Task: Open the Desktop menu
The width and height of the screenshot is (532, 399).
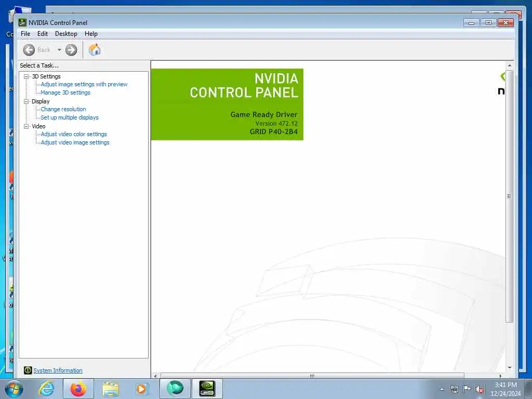Action: point(66,34)
